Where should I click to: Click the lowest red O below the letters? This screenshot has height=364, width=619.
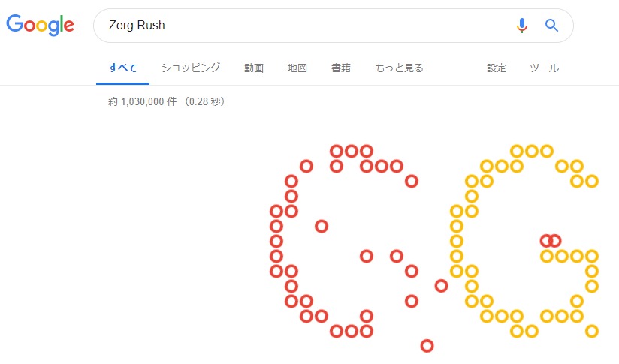[x=427, y=346]
